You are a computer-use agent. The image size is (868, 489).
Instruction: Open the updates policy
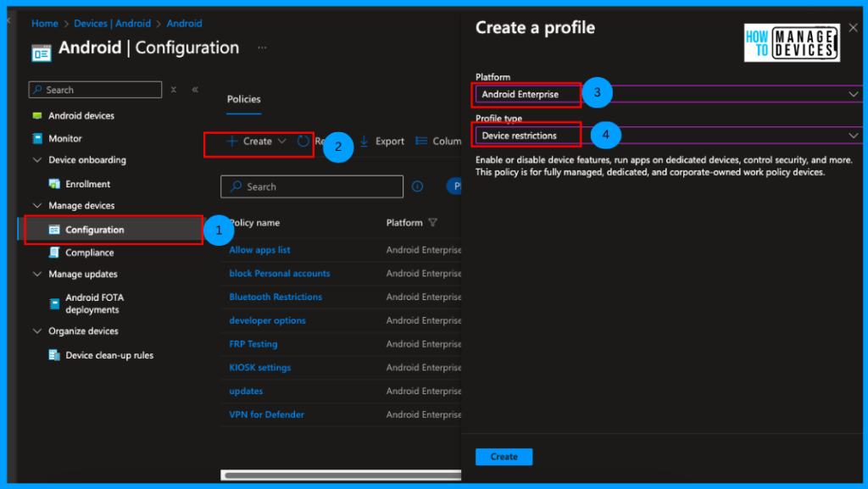coord(246,391)
